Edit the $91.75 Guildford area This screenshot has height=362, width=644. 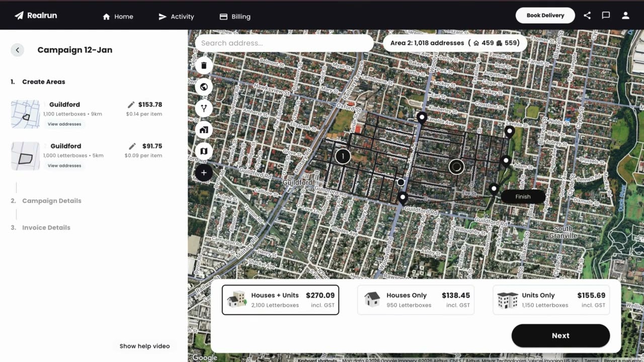[132, 146]
